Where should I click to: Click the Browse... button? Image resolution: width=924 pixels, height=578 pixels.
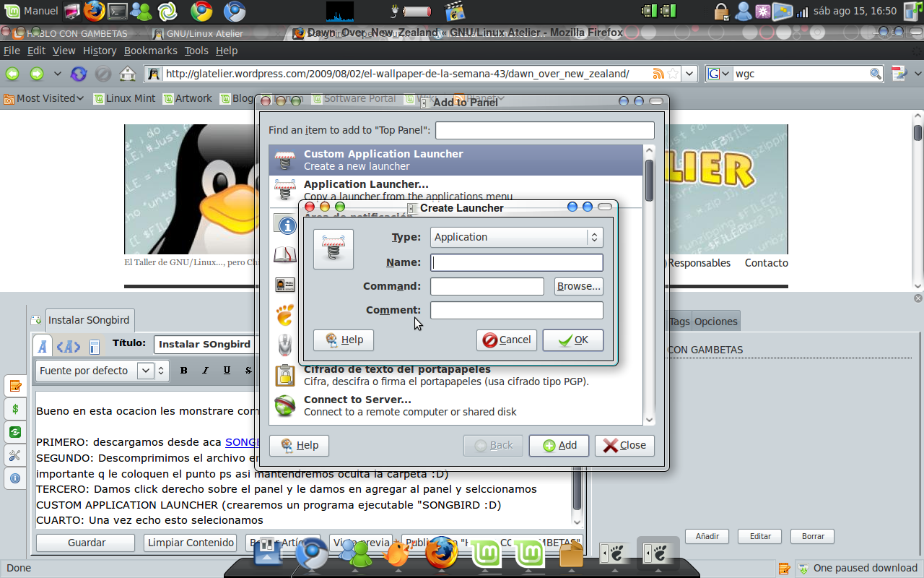(x=579, y=286)
